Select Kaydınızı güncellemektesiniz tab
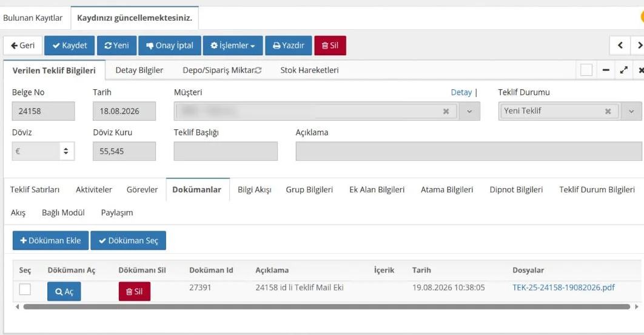The height and width of the screenshot is (335, 644). click(x=135, y=18)
